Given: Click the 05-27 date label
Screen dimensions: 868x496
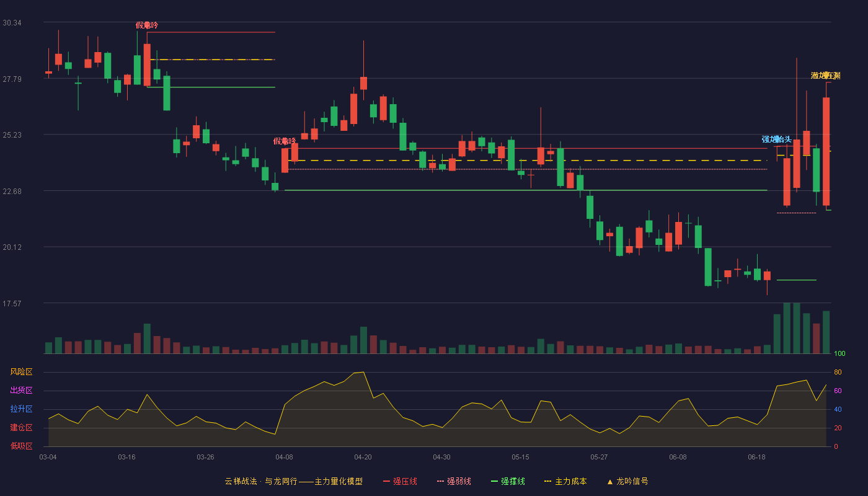Looking at the screenshot, I should click(599, 457).
